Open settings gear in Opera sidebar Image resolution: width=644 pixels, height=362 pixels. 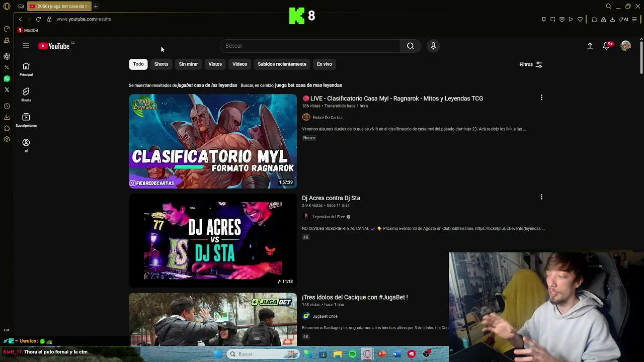point(7,139)
